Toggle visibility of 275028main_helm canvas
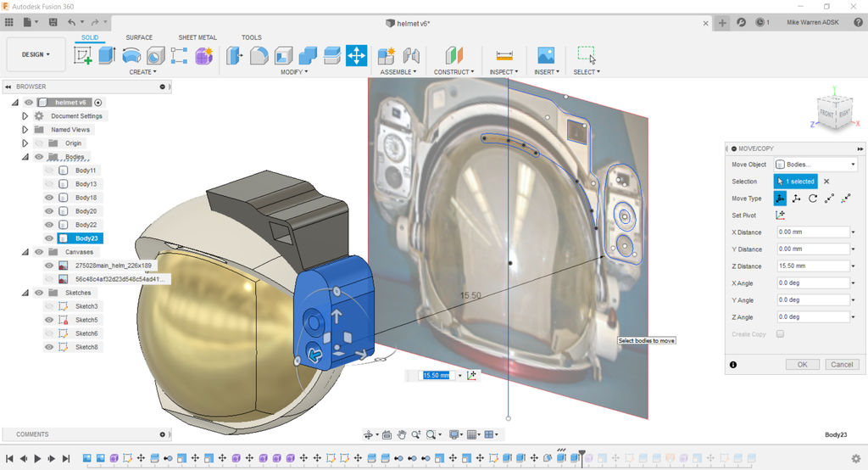Viewport: 868px width, 470px height. click(x=49, y=266)
